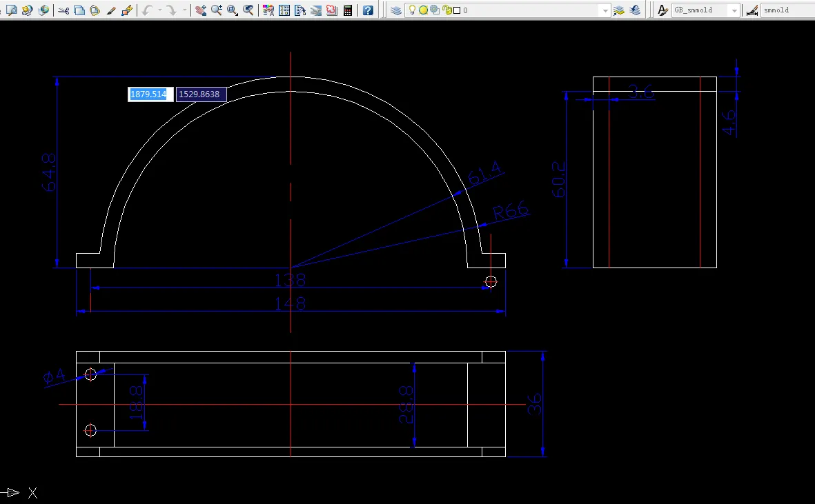Select the 3.6 dimension in side view
Image resolution: width=815 pixels, height=504 pixels.
[x=641, y=92]
